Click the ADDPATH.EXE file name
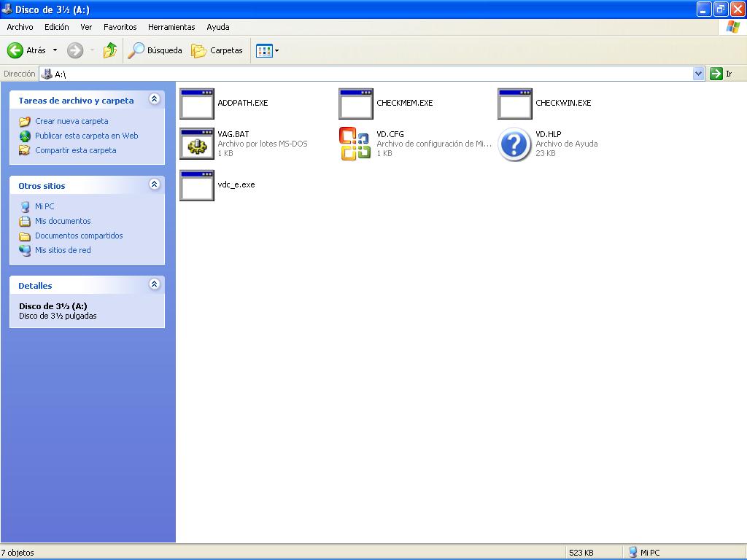 243,103
